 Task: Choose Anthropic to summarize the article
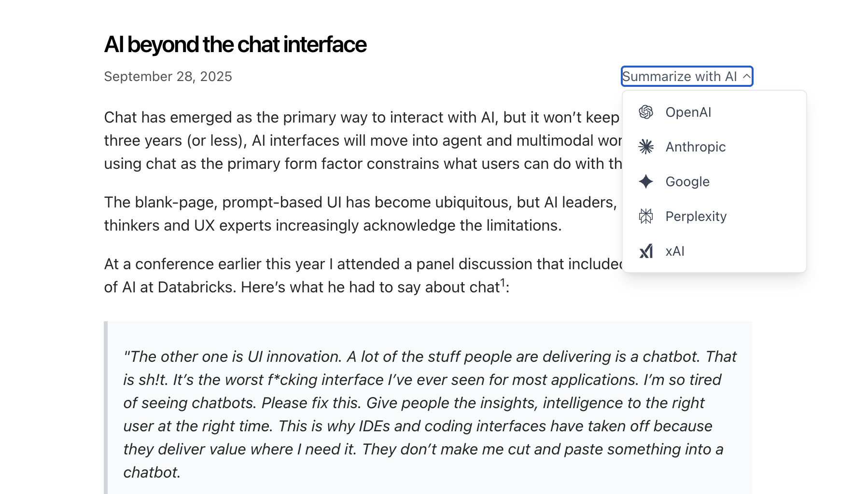[696, 147]
